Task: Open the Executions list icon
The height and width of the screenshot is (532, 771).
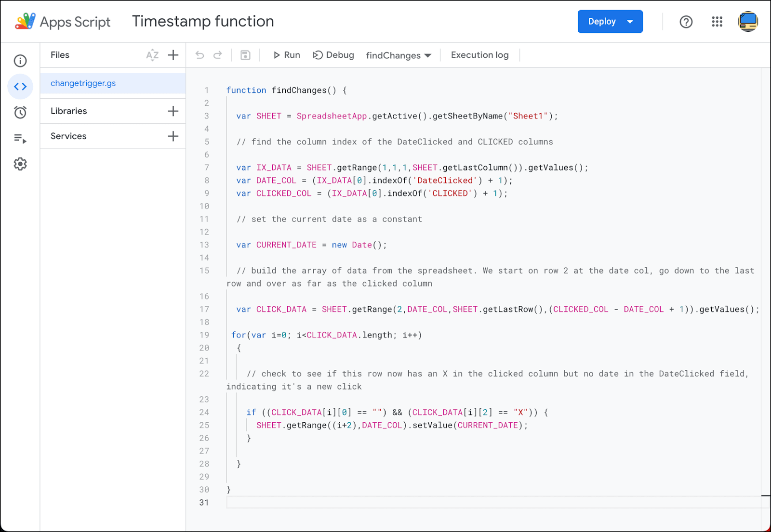Action: pyautogui.click(x=20, y=139)
